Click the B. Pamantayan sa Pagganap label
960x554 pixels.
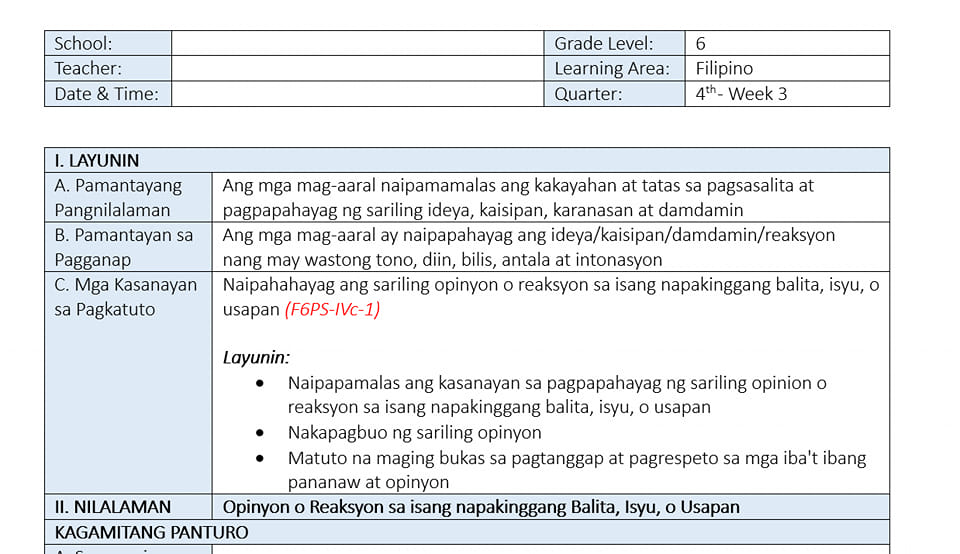point(124,247)
